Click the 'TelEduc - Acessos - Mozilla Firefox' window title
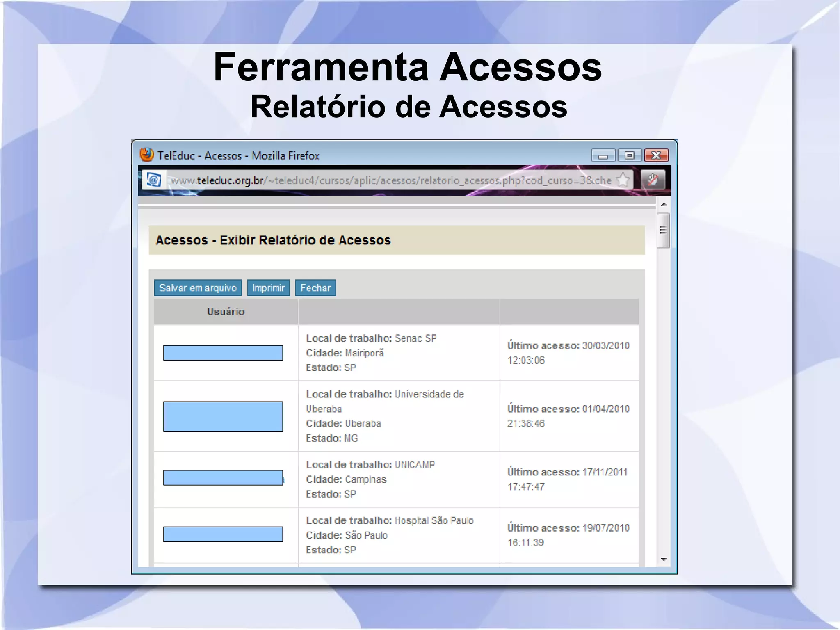This screenshot has height=630, width=840. (x=238, y=155)
